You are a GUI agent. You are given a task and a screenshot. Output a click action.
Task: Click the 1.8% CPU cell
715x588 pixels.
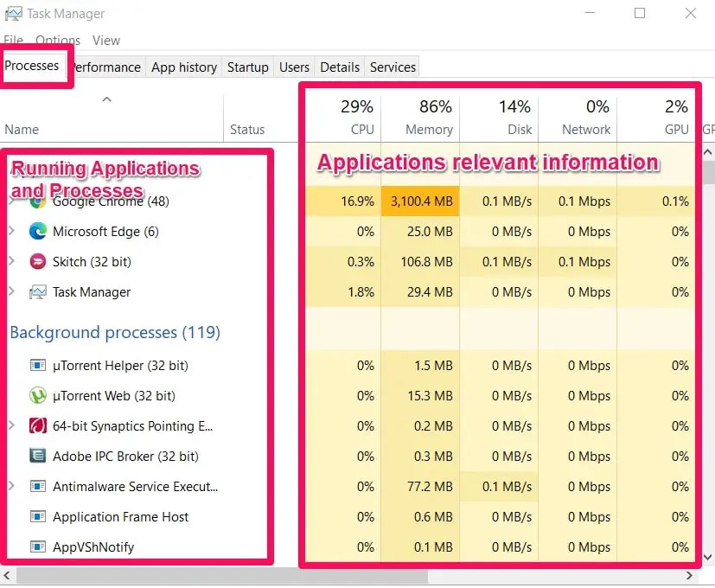pos(343,292)
